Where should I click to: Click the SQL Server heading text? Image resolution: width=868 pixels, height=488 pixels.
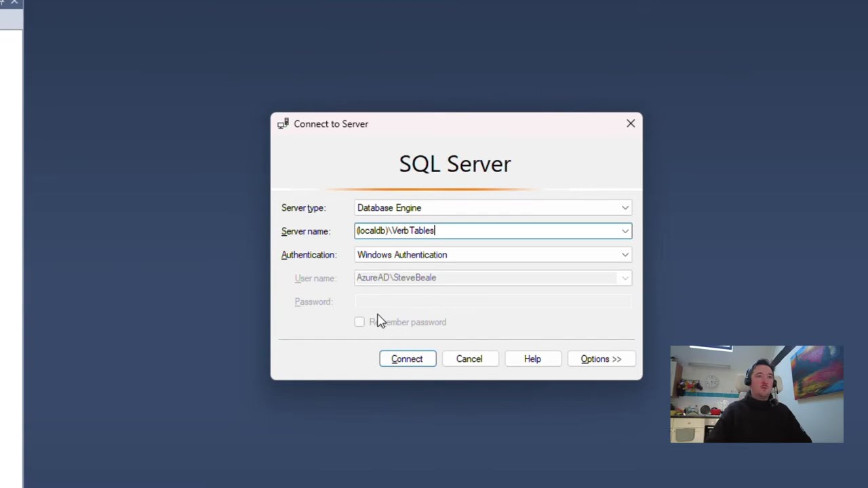[455, 164]
